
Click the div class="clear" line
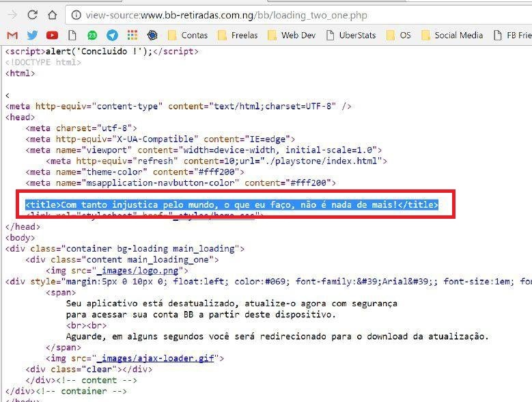[x=89, y=369]
